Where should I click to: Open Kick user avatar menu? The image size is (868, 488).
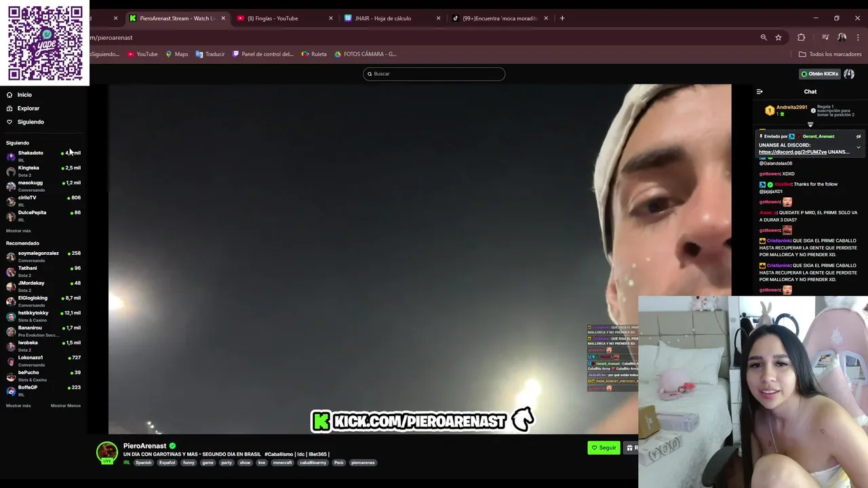tap(849, 74)
